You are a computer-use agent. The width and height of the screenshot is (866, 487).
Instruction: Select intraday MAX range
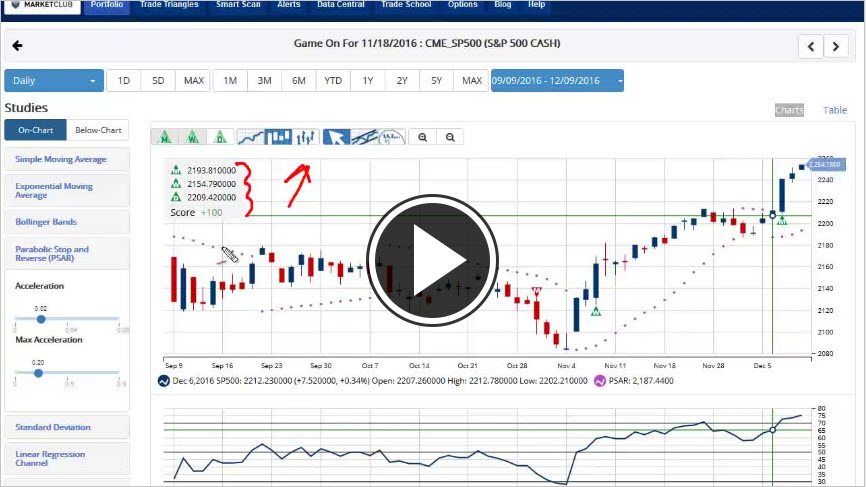193,81
